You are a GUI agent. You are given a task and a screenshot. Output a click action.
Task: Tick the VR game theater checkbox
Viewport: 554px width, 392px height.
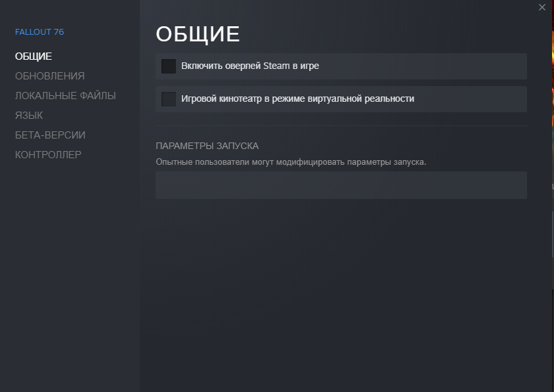point(169,99)
